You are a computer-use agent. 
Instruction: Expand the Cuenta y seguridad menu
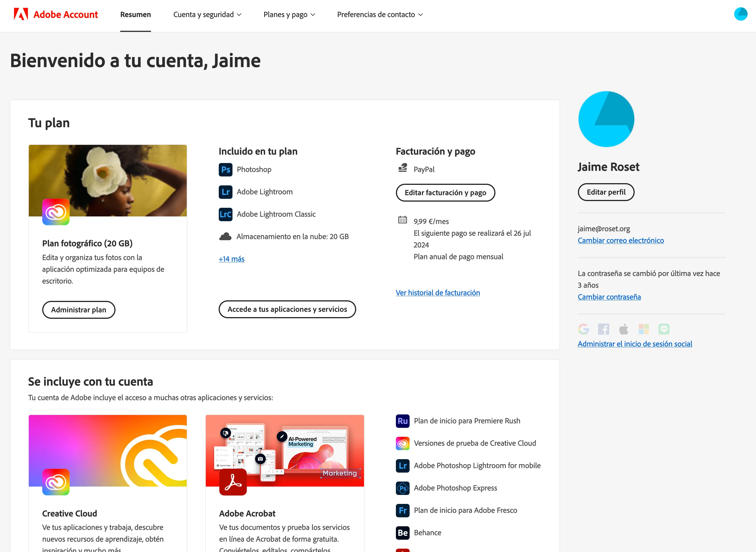(207, 14)
